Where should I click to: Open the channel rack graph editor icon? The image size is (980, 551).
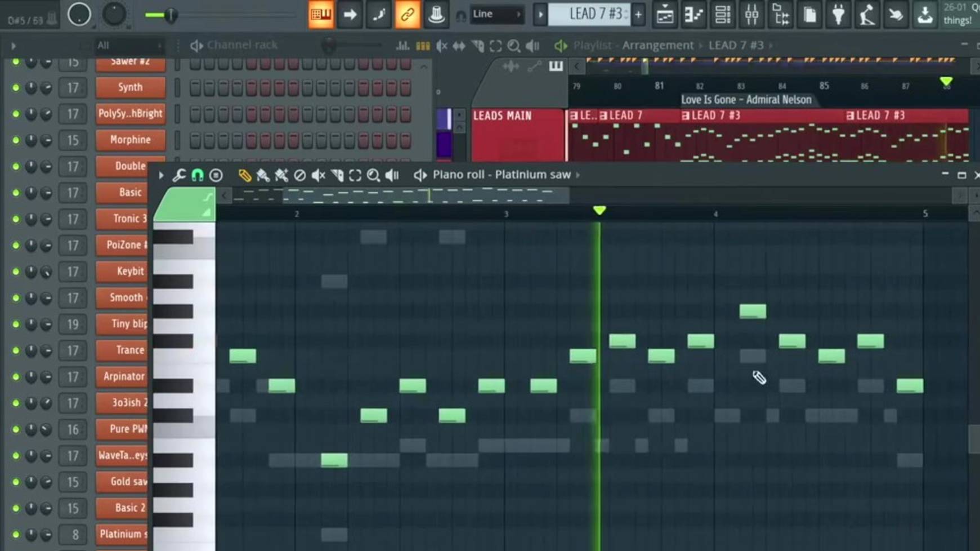coord(402,46)
